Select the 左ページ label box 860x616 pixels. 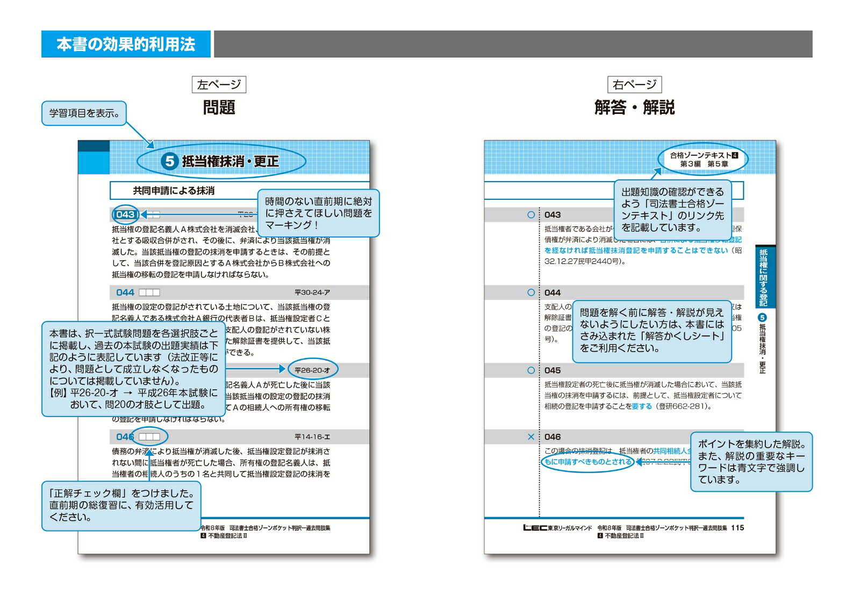[x=219, y=84]
